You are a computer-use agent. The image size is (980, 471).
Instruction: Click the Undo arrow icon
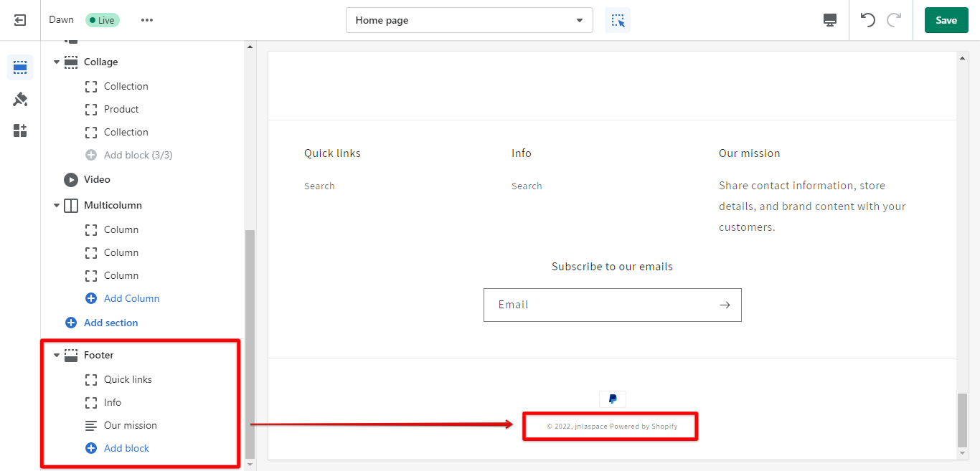pyautogui.click(x=867, y=20)
